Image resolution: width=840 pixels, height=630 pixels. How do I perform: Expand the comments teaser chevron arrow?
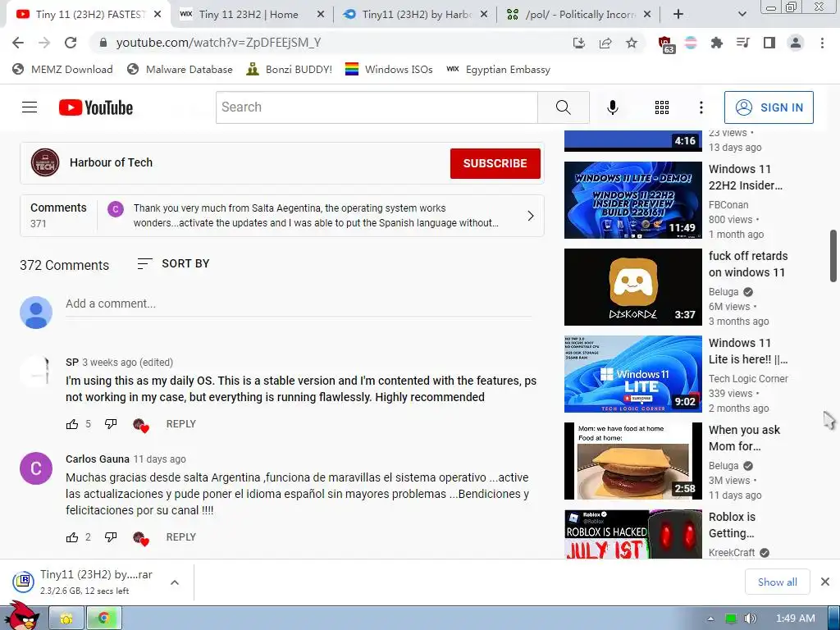[x=531, y=216]
